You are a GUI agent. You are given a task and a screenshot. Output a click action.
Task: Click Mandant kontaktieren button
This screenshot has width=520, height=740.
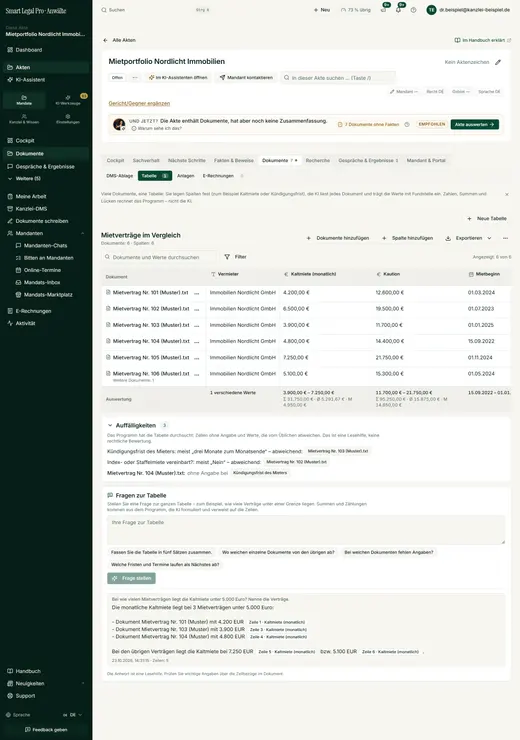point(246,77)
